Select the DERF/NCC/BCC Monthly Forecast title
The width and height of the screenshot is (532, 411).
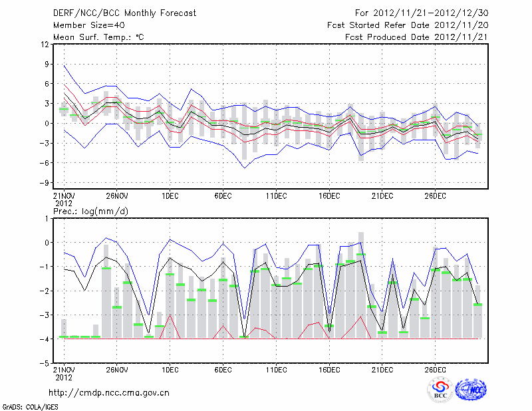tap(125, 13)
